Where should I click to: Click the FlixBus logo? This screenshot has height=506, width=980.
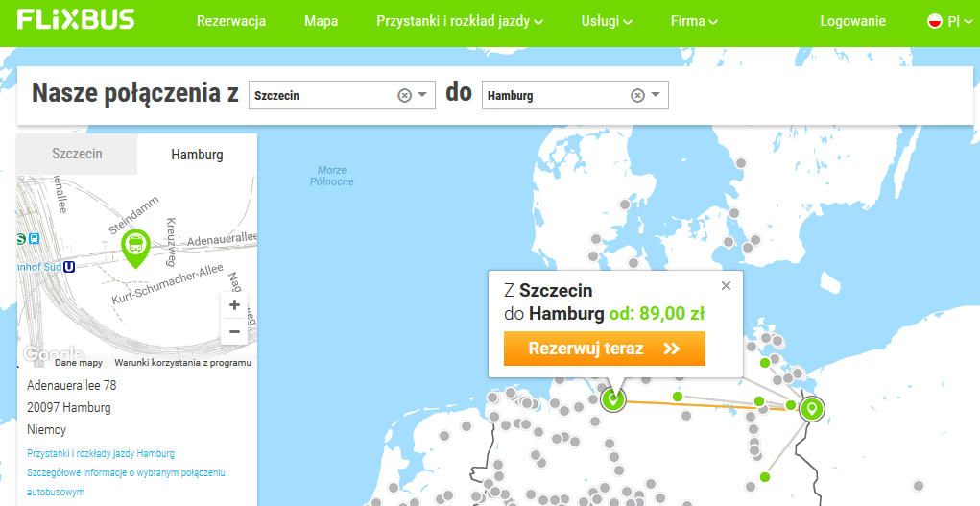coord(76,20)
